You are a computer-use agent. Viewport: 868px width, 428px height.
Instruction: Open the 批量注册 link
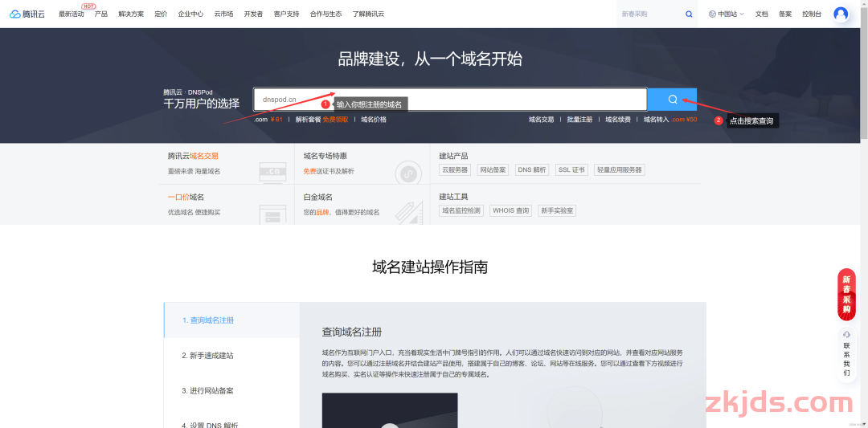coord(579,120)
